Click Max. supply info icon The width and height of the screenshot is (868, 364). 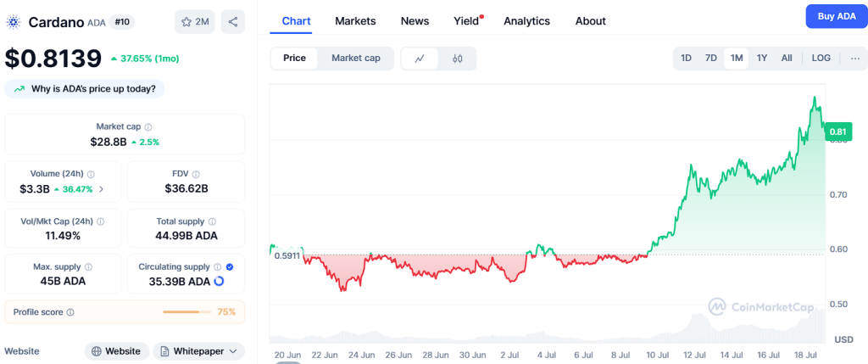click(88, 267)
